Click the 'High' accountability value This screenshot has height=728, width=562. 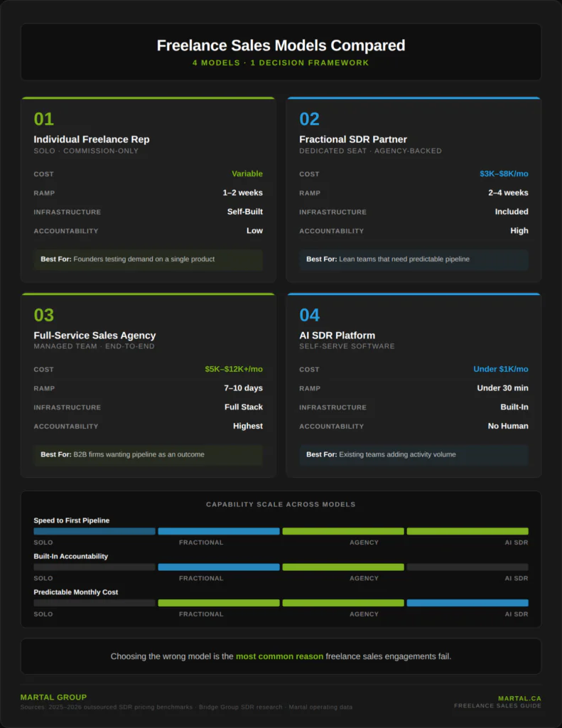(519, 231)
